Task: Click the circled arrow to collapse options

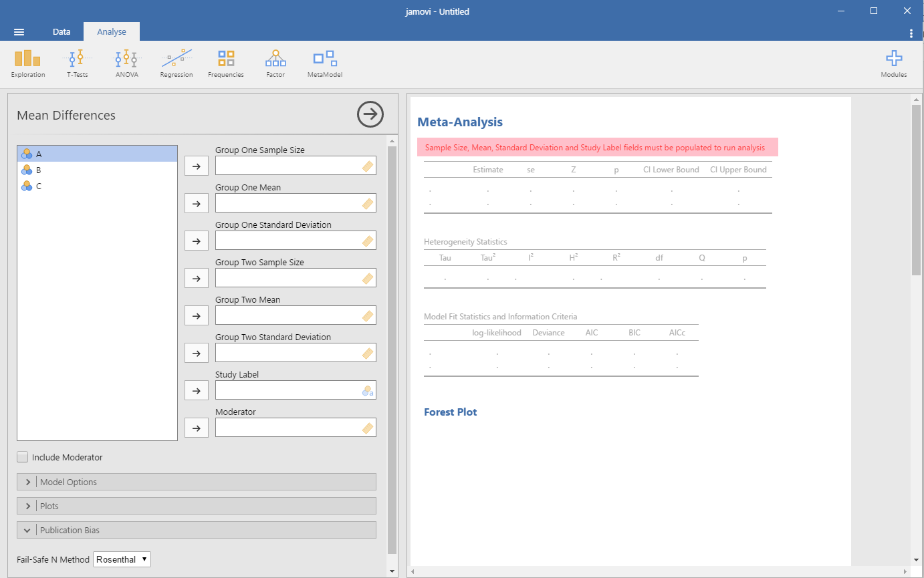Action: point(370,114)
